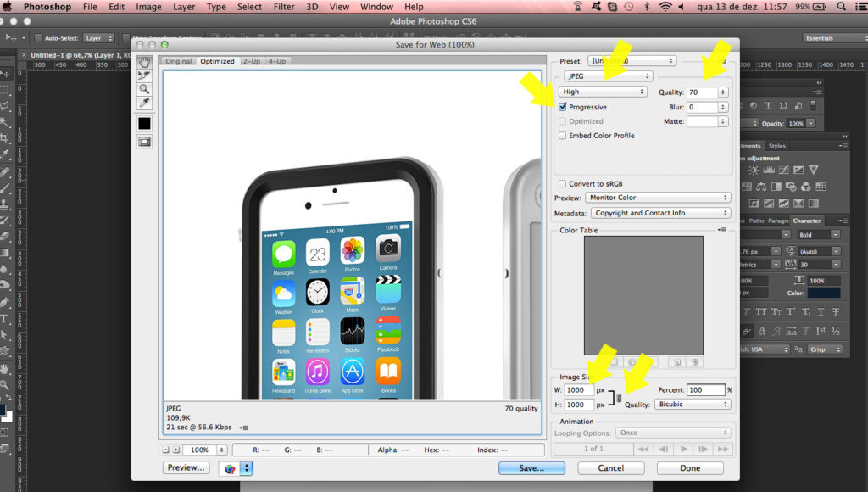Uncheck the Progressive checkbox
Image resolution: width=868 pixels, height=492 pixels.
(563, 107)
